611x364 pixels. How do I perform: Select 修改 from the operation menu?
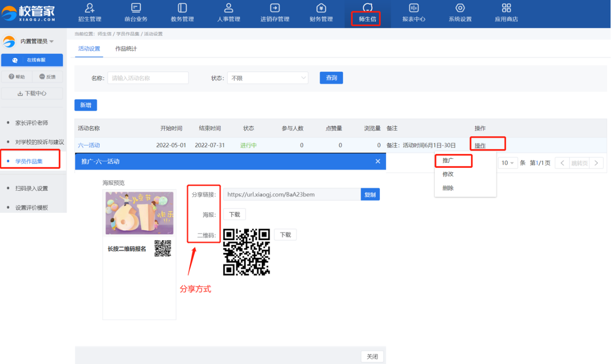[448, 174]
